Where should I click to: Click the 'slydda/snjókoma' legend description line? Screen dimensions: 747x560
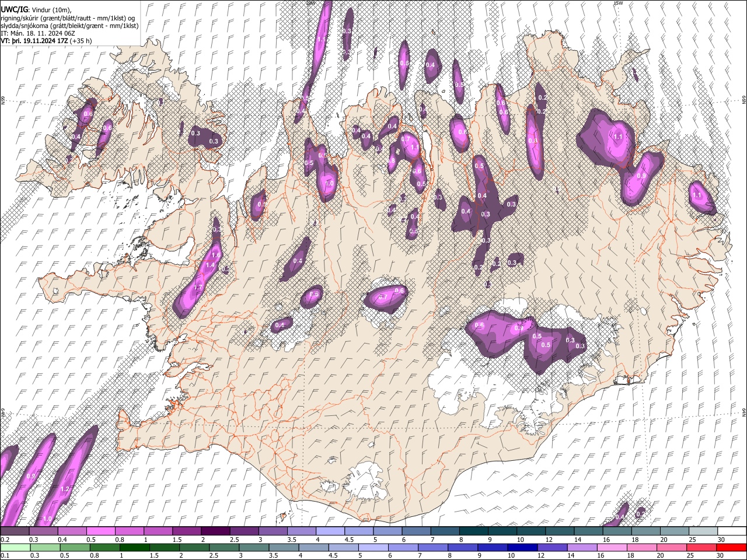tap(69, 26)
